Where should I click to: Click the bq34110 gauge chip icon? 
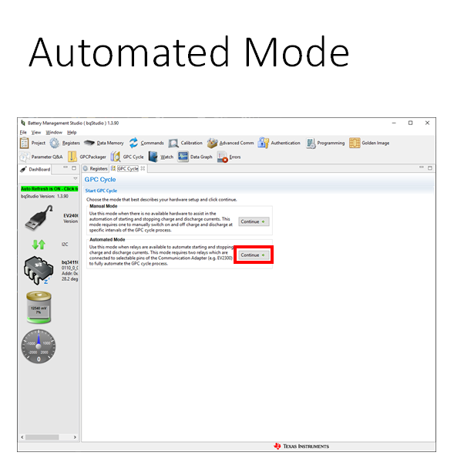pyautogui.click(x=39, y=270)
